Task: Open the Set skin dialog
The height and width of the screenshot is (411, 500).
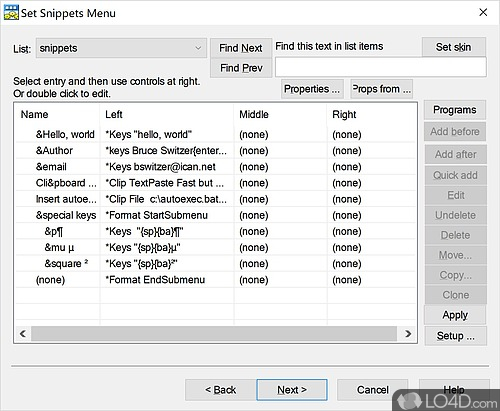Action: click(x=454, y=47)
